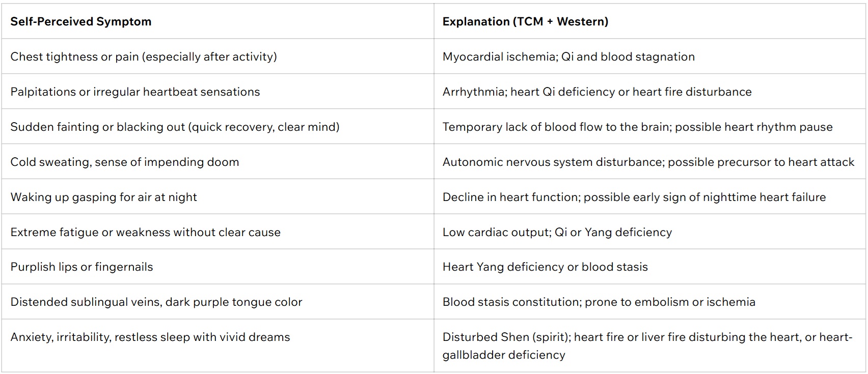Click the 'Disturbed Shen (spirit)' explanation cell
Image resolution: width=868 pixels, height=374 pixels.
click(647, 346)
